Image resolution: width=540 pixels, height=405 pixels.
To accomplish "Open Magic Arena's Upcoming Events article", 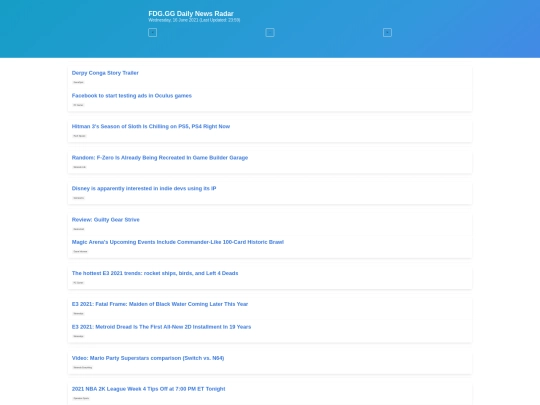I will point(178,242).
